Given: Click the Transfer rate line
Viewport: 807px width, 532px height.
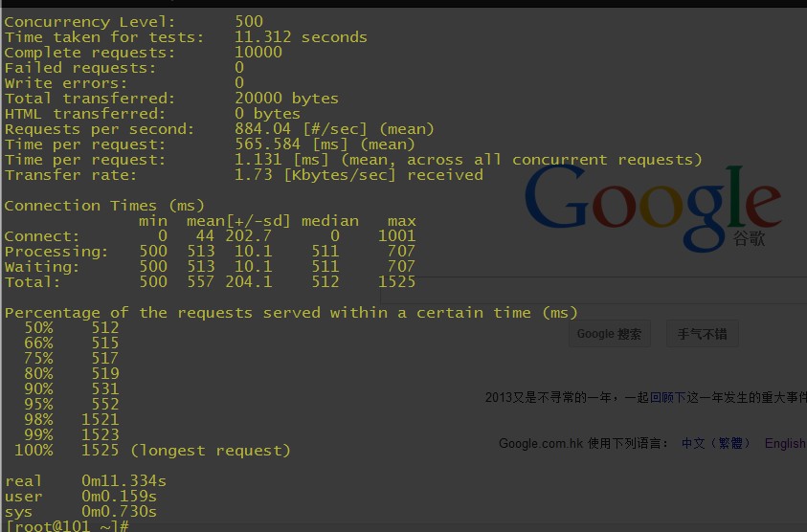Looking at the screenshot, I should tap(243, 175).
